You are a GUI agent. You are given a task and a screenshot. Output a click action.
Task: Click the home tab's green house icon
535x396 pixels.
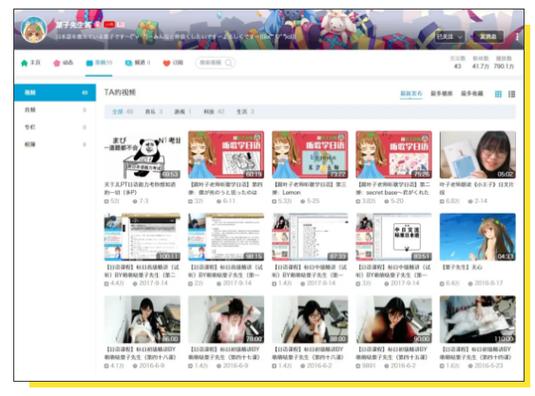[24, 63]
